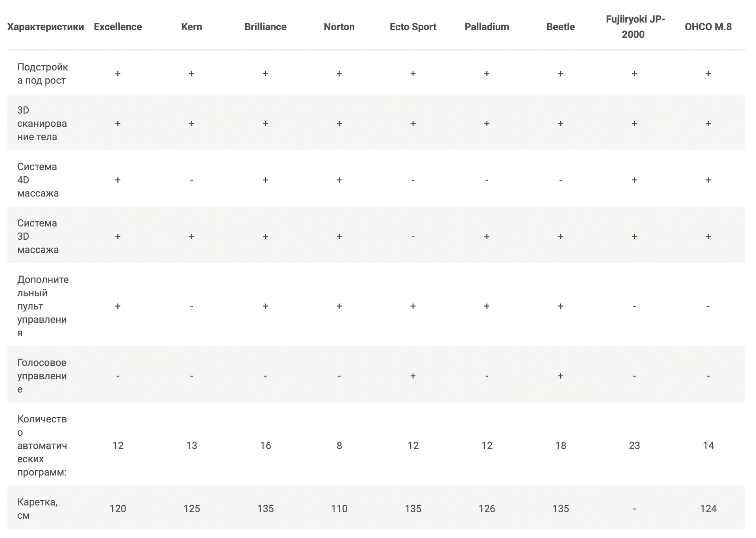Select the Подстройка под рост row label

(x=43, y=74)
